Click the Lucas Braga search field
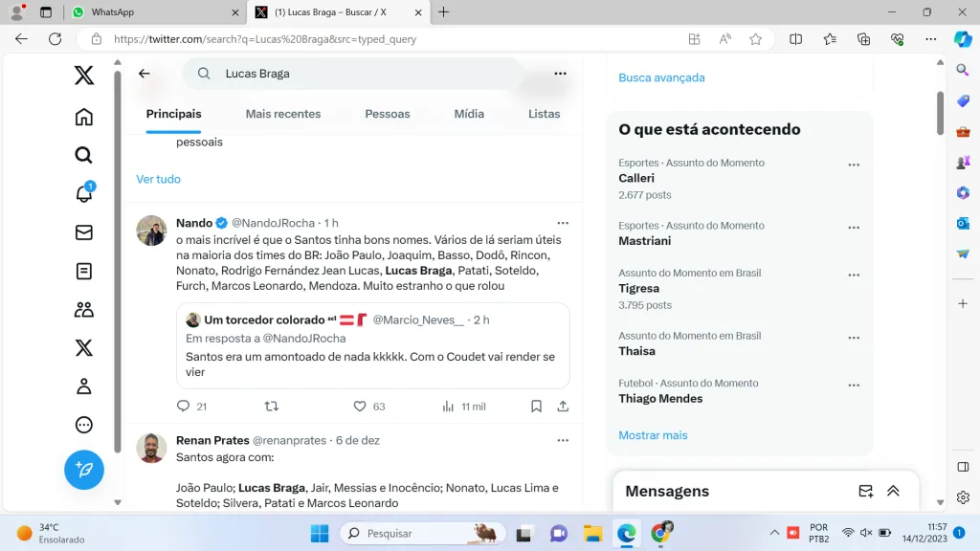The width and height of the screenshot is (980, 551). [x=364, y=74]
